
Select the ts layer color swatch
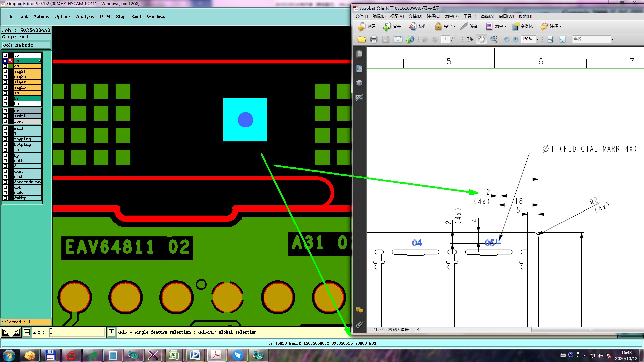coord(11,61)
